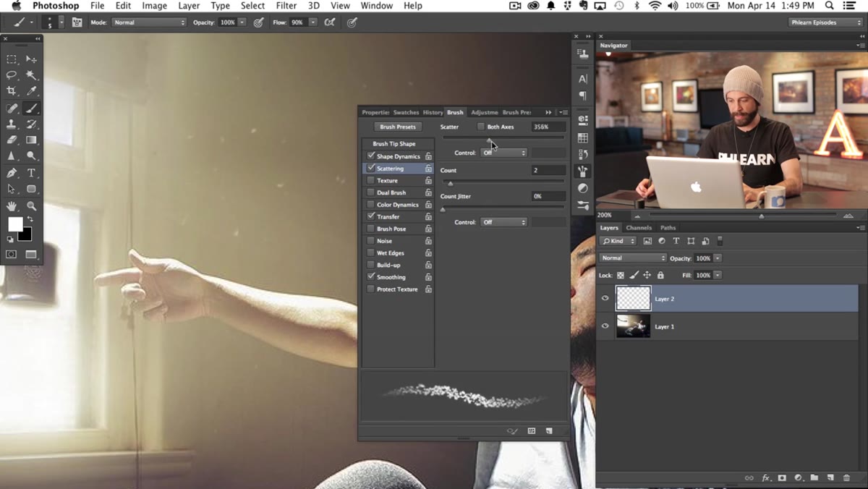Select the Healing Brush tool
The width and height of the screenshot is (868, 489).
coord(12,109)
